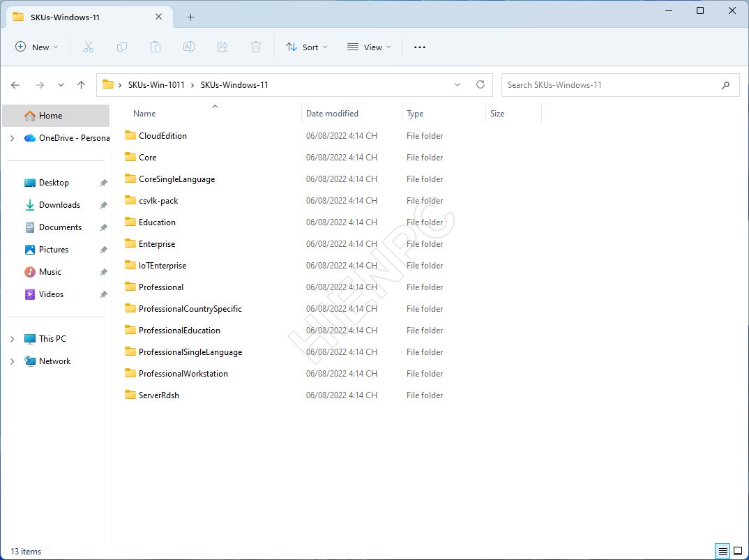Screen dimensions: 749x560
Task: Click SKUs-Windows-11 breadcrumb segment
Action: coord(234,85)
